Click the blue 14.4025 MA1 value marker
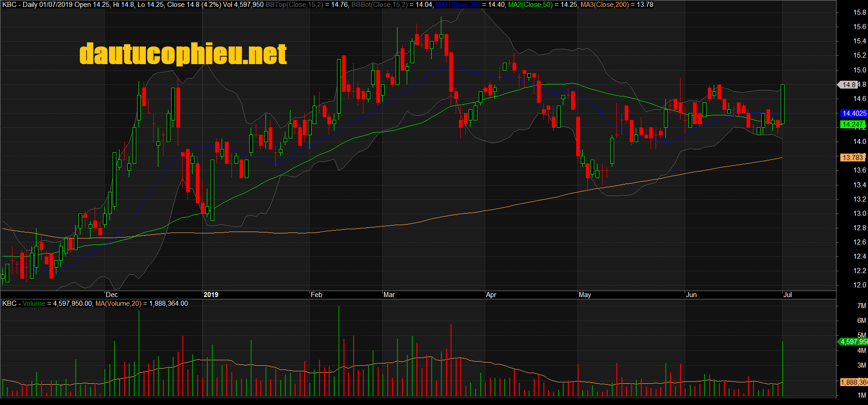Image resolution: width=868 pixels, height=405 pixels. [853, 113]
